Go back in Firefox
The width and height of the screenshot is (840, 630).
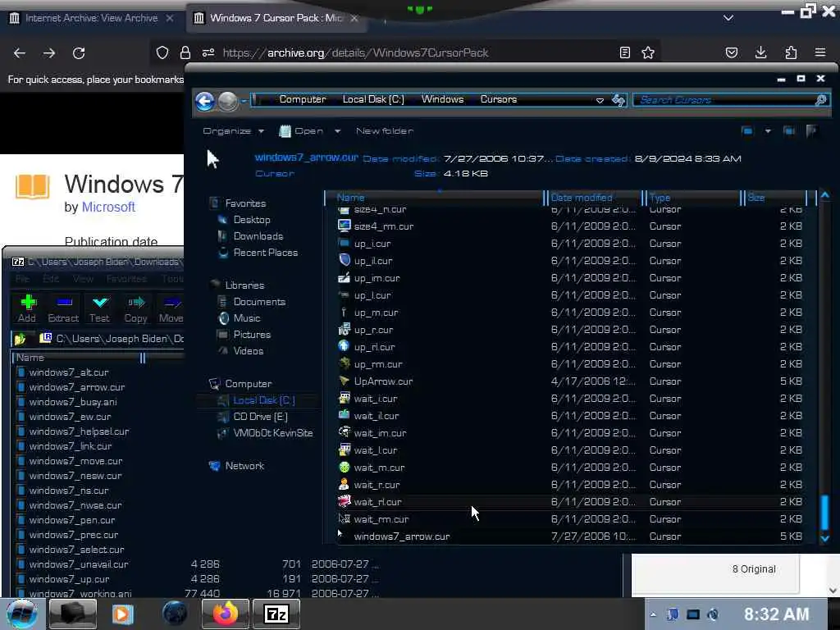tap(20, 53)
